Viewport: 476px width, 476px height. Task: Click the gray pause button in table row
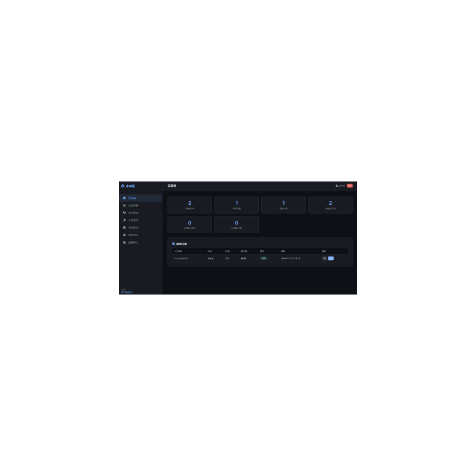(x=324, y=258)
